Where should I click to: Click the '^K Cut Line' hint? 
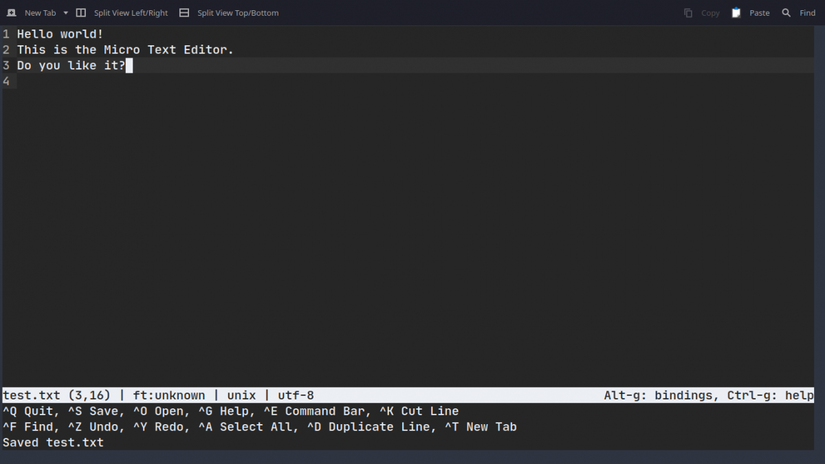pyautogui.click(x=419, y=411)
